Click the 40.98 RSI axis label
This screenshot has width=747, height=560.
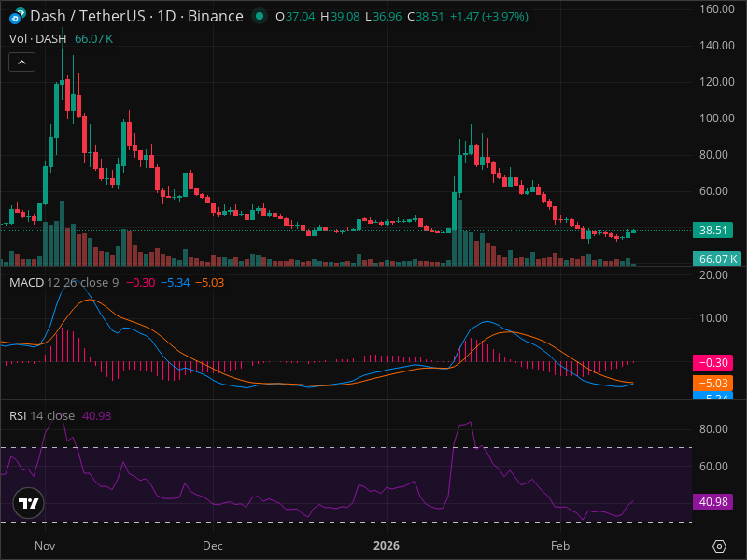[712, 502]
